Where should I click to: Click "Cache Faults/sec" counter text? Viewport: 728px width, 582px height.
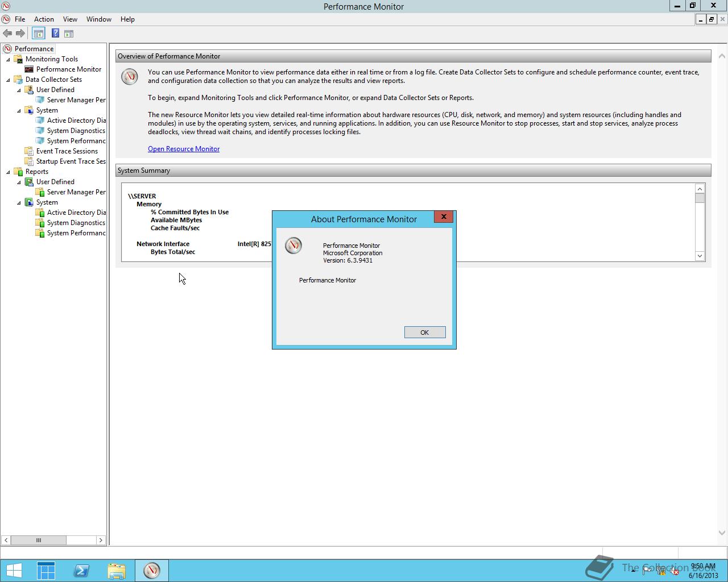175,228
